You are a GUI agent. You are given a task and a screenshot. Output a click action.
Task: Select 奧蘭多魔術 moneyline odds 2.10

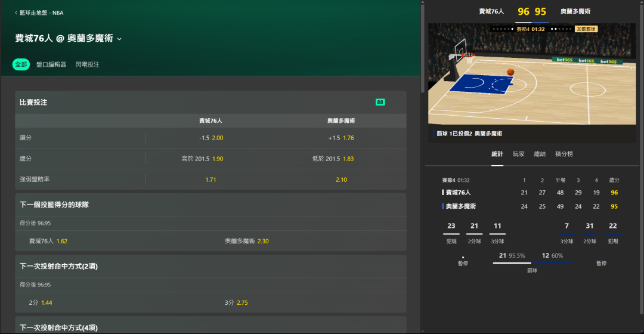[341, 180]
